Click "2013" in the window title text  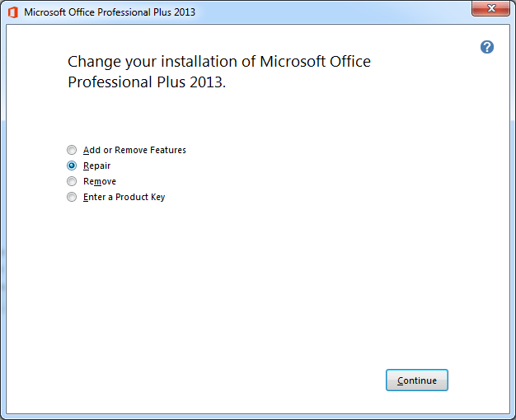coord(185,12)
